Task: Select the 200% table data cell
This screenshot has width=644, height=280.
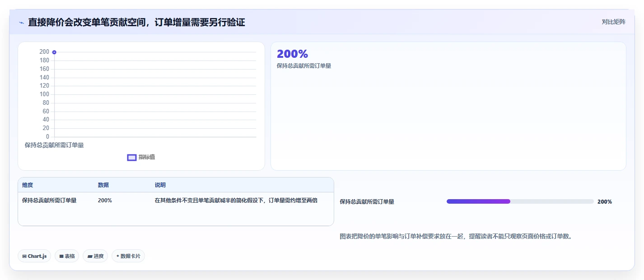Action: (x=105, y=201)
